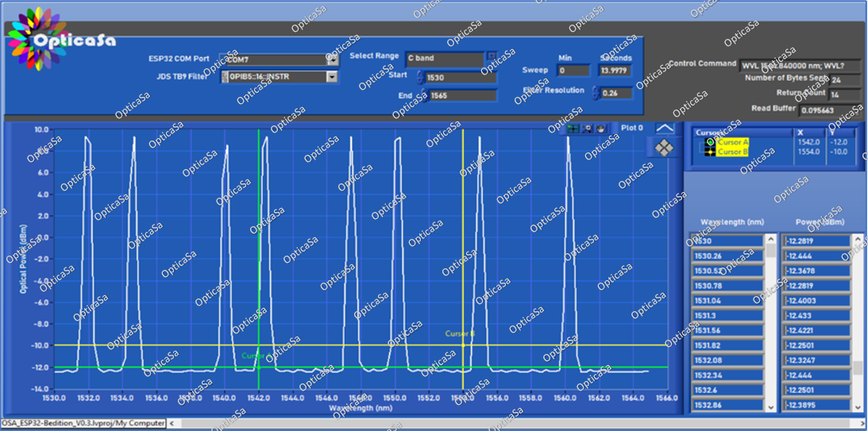The width and height of the screenshot is (868, 431).
Task: Click the power cell -12.3895
Action: [x=816, y=405]
